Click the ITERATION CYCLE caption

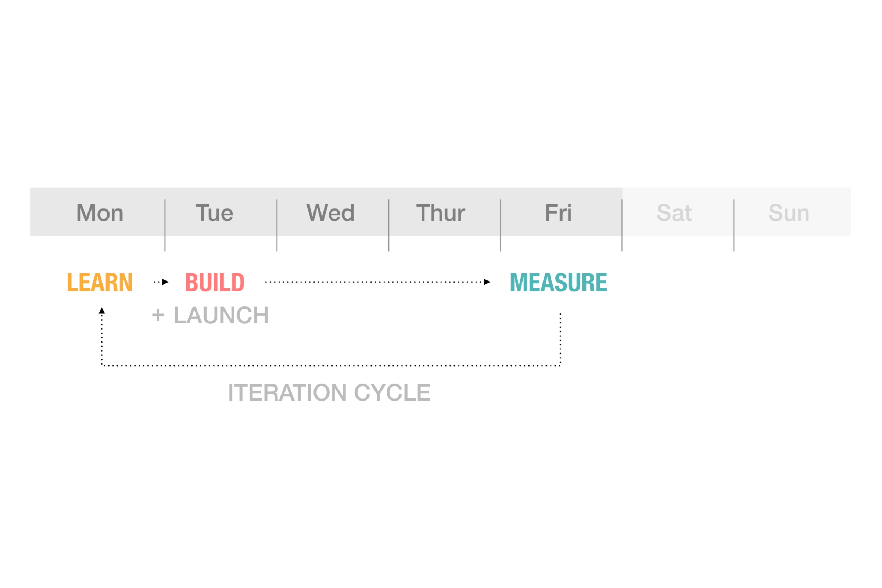point(329,392)
